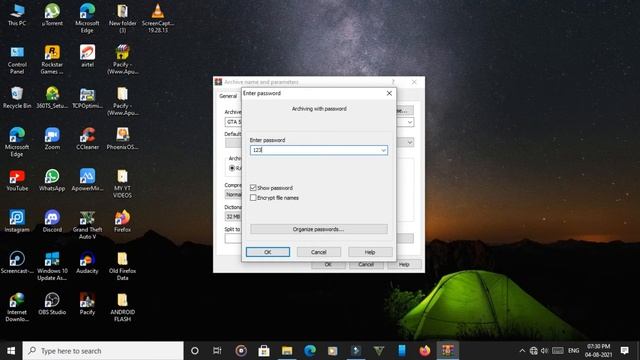Viewport: 640px width, 360px height.
Task: Open the Screencast desktop shortcut
Action: coord(17,263)
